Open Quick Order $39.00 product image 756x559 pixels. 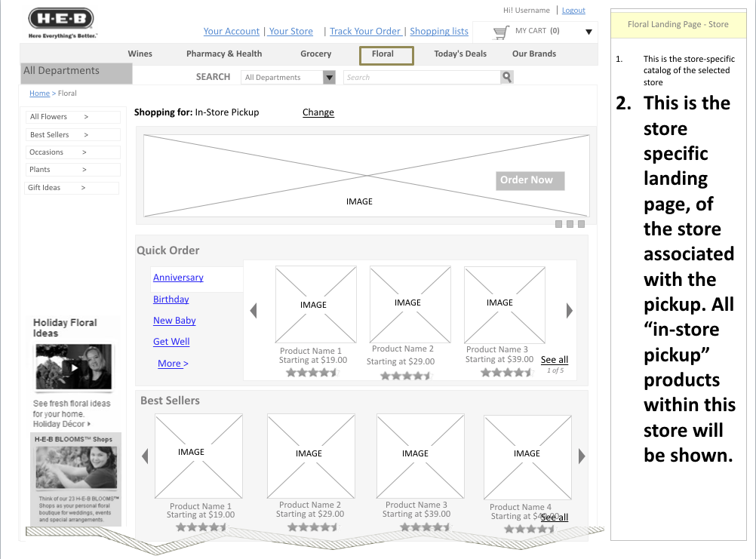(x=504, y=305)
